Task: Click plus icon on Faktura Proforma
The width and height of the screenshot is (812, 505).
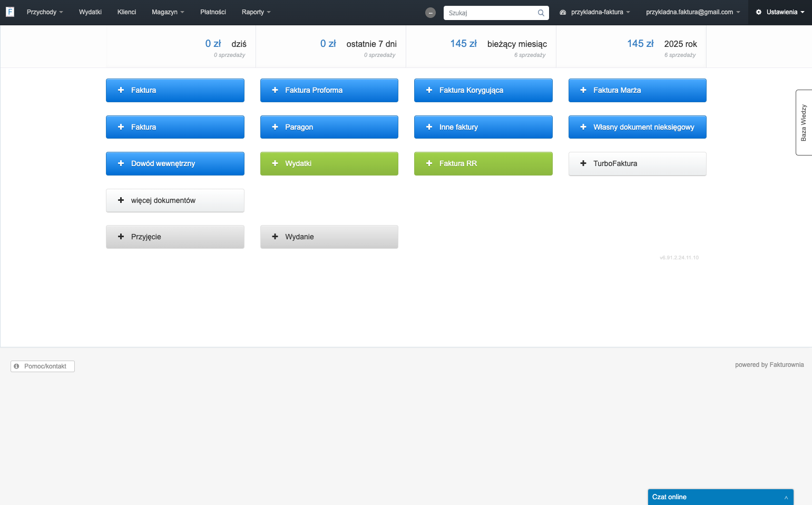Action: [275, 90]
